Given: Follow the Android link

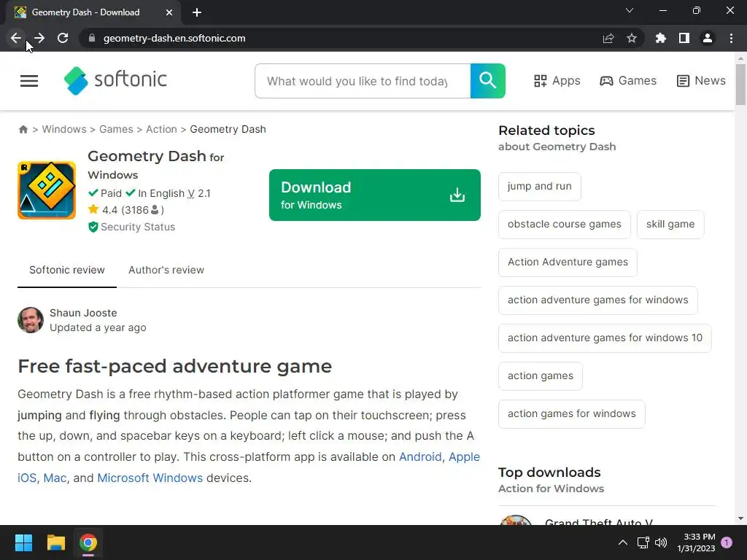Looking at the screenshot, I should pos(420,456).
